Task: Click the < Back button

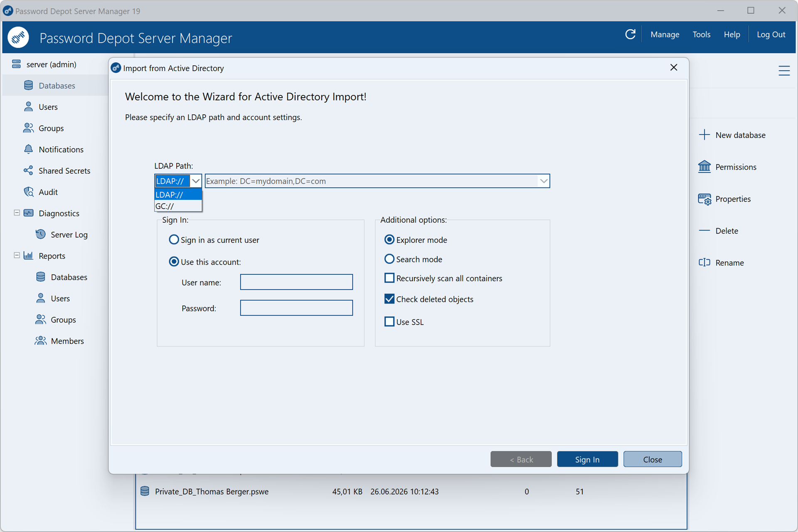Action: point(521,459)
